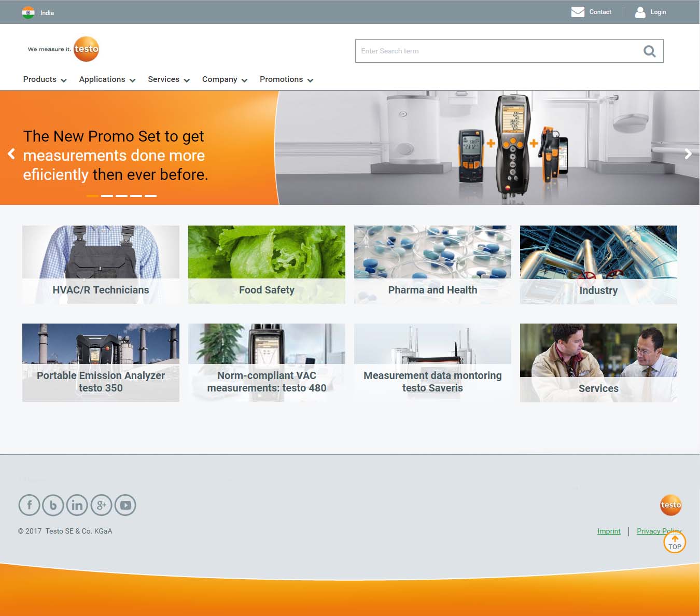Open the LinkedIn social icon

77,505
